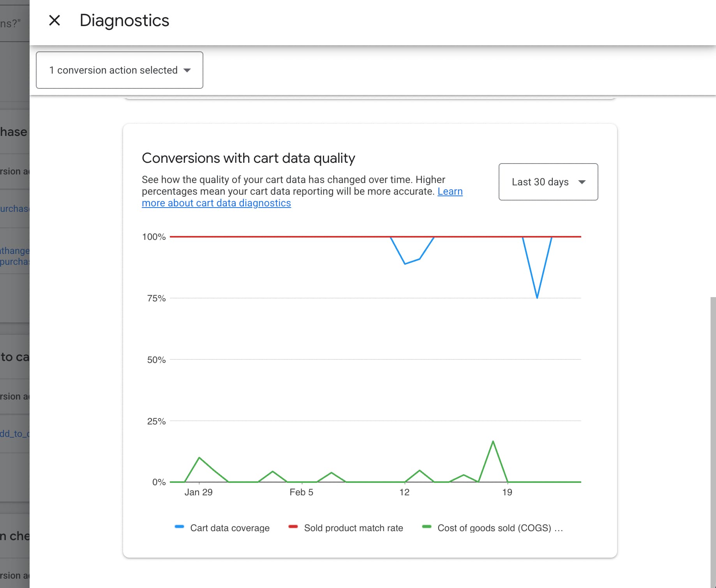This screenshot has width=716, height=588.
Task: Select the blue line's lowest dip at 75%
Action: click(x=537, y=298)
